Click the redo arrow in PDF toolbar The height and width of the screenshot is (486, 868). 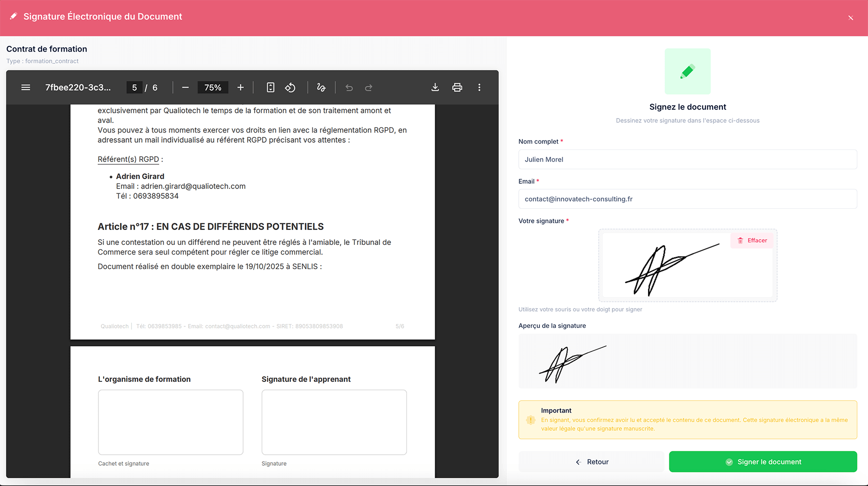[x=369, y=87]
